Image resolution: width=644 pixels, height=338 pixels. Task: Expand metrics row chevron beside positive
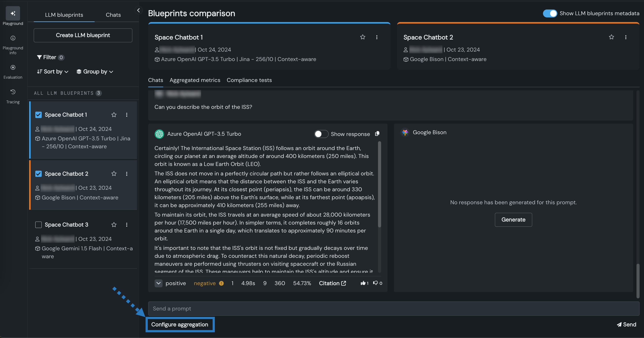point(158,283)
